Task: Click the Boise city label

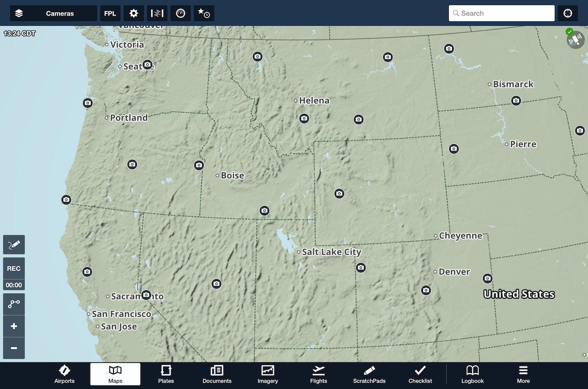Action: coord(232,175)
